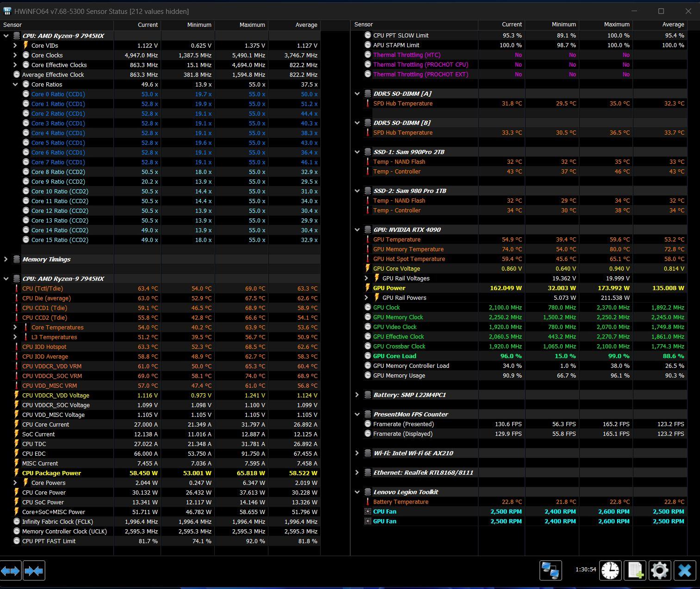Collapse the PresentMon FPS Counter group
The height and width of the screenshot is (589, 700).
click(x=357, y=414)
